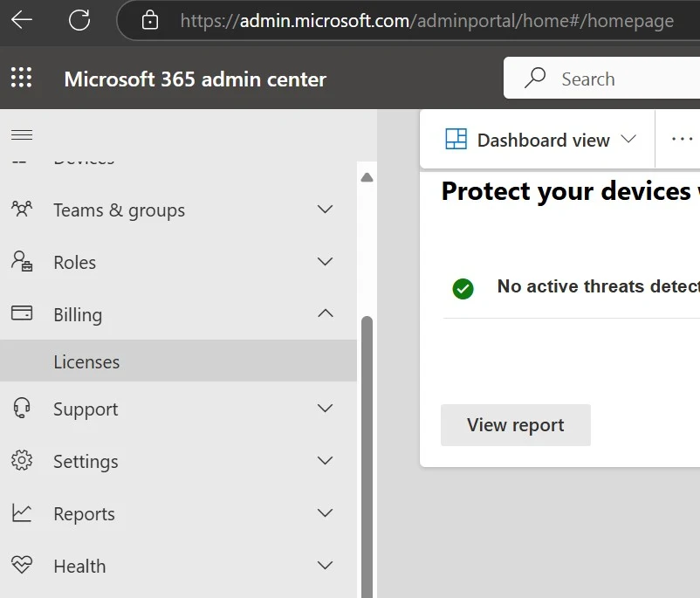The height and width of the screenshot is (598, 700).
Task: Open the Settings menu item
Action: (178, 461)
